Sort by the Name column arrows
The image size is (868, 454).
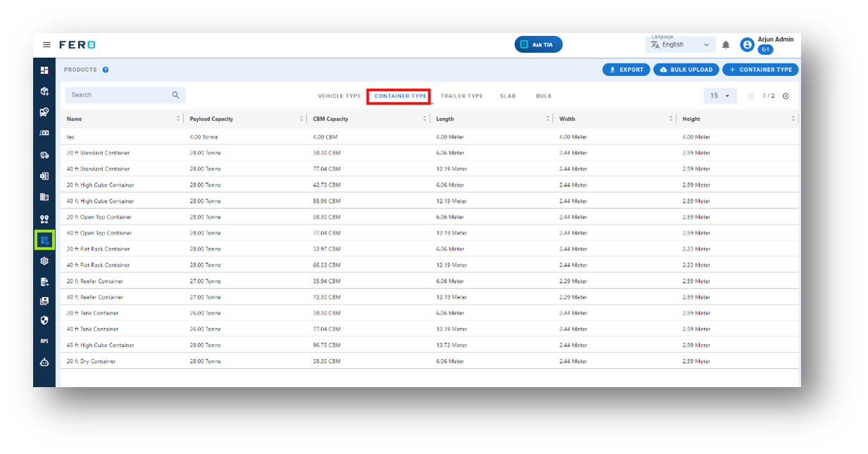pyautogui.click(x=178, y=119)
